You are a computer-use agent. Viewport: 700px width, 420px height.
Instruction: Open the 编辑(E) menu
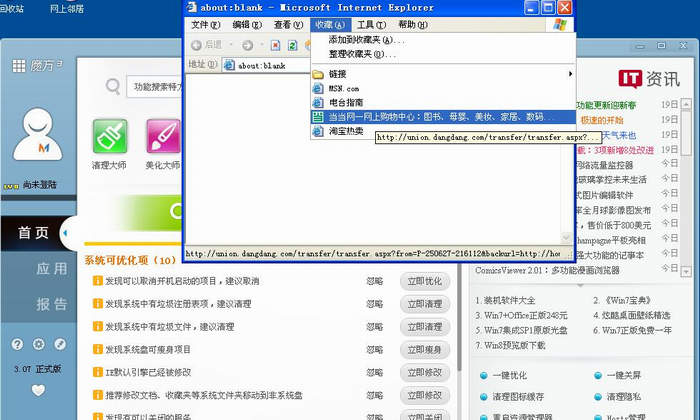click(247, 25)
